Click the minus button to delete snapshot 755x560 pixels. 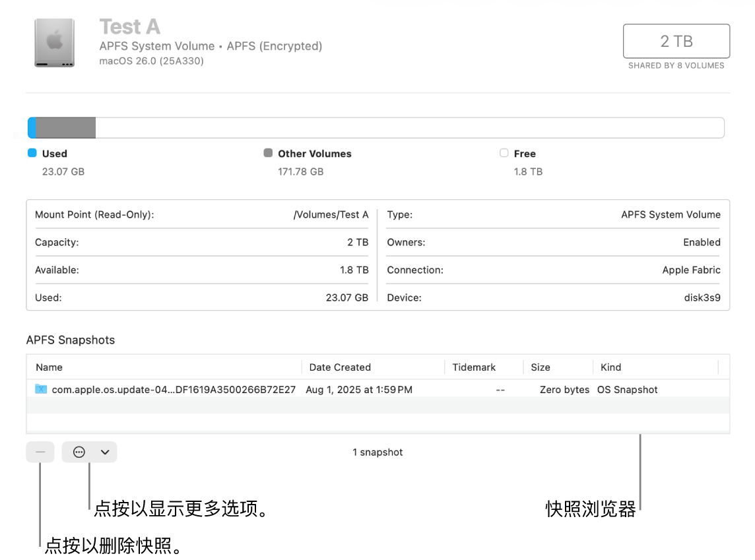pos(40,452)
